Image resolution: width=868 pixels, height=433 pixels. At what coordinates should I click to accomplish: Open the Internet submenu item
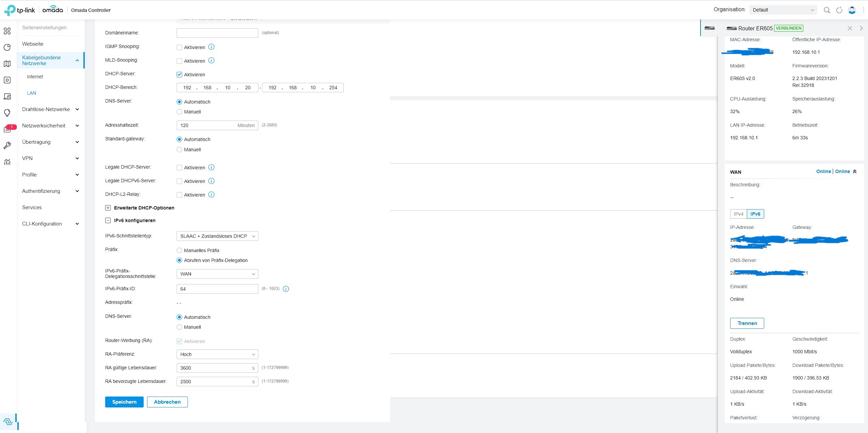(x=35, y=77)
